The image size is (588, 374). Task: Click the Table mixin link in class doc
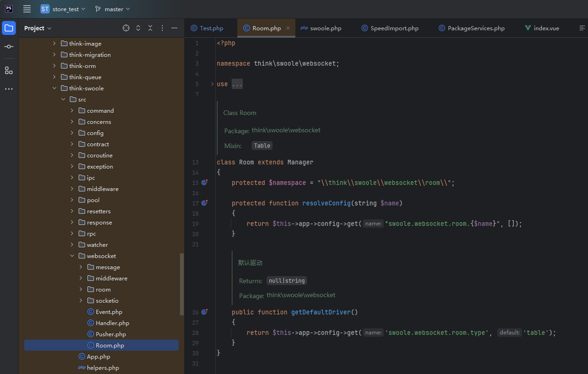[262, 146]
